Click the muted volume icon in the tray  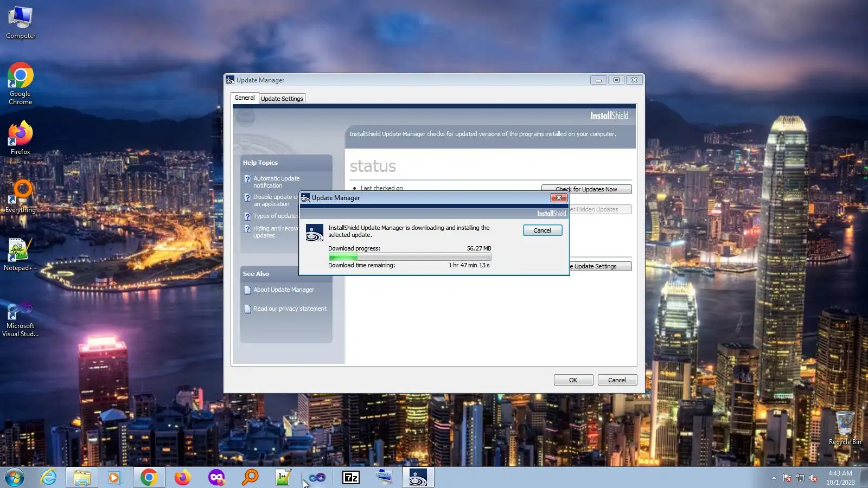[813, 478]
